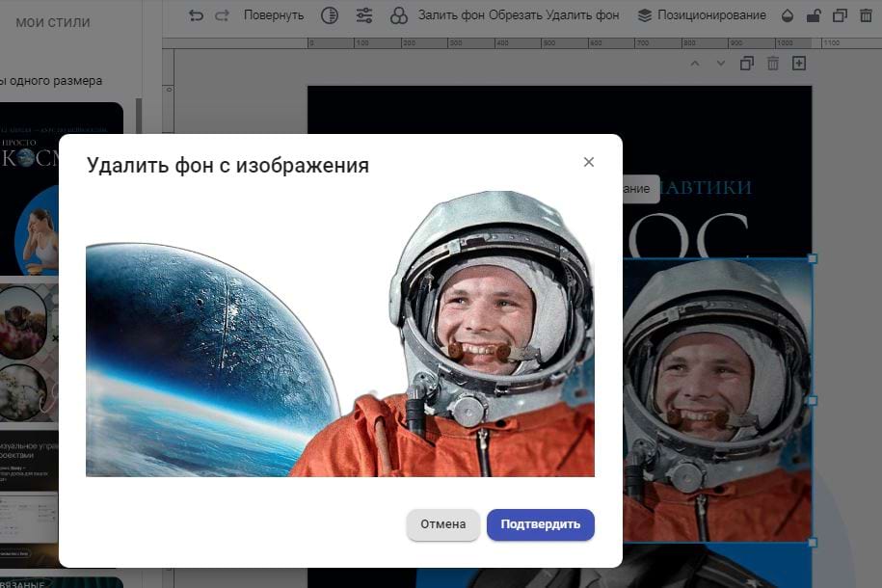Screen dimensions: 882x588
Task: Click the sidebar templates scrollbar
Action: tap(139, 116)
